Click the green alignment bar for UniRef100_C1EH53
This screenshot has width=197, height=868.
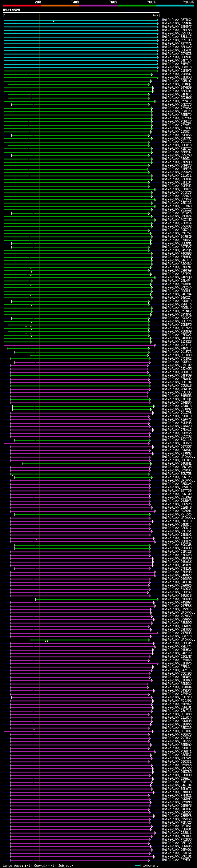[81, 78]
